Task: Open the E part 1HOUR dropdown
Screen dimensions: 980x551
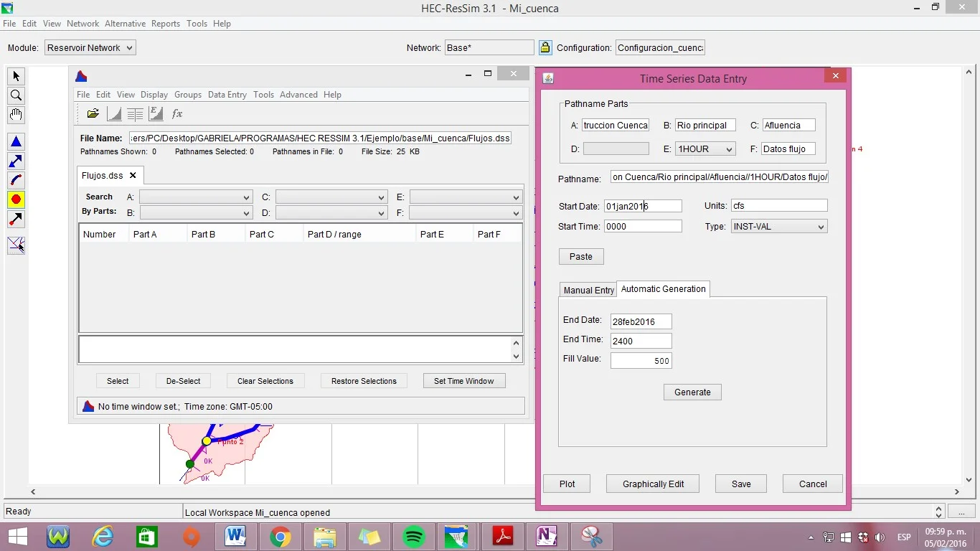Action: [706, 149]
